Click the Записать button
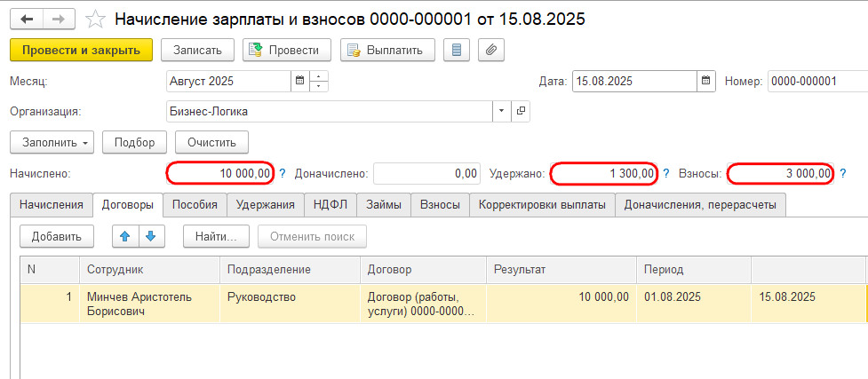Screen dimensions: 868x379 pyautogui.click(x=197, y=50)
